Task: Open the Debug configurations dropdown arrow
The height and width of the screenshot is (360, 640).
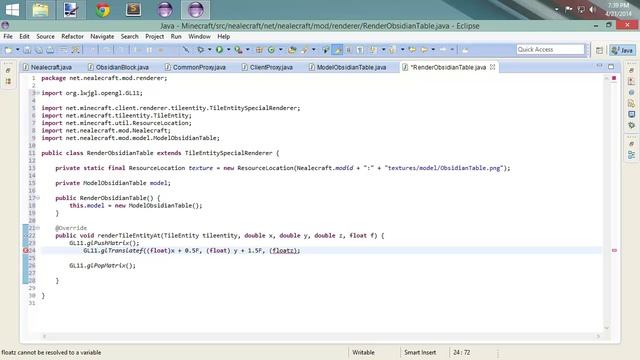Action: (209, 50)
